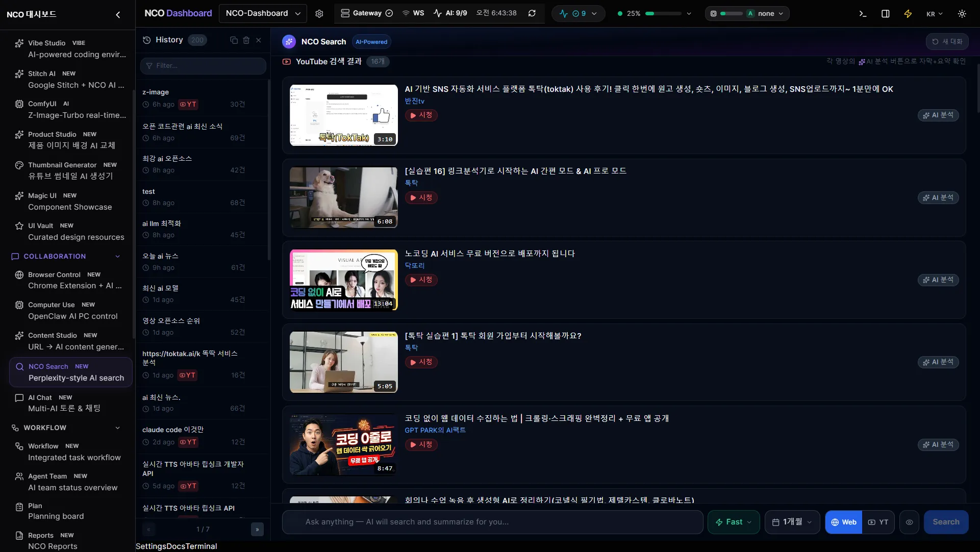Open Vibe Studio from sidebar
980x552 pixels.
coord(70,49)
